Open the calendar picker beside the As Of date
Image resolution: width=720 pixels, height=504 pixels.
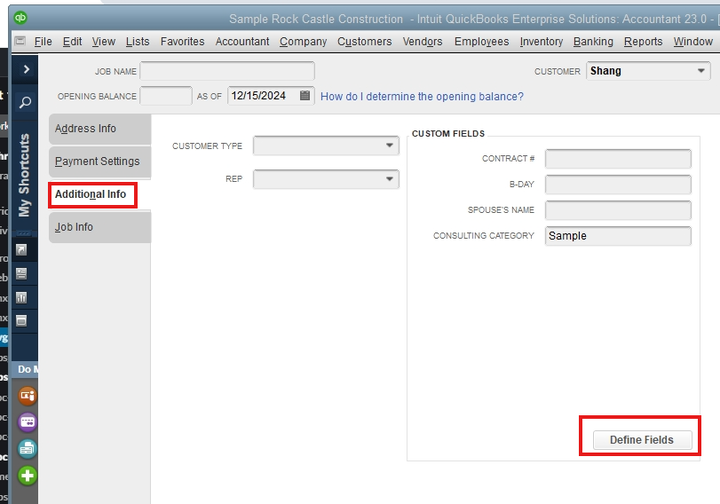305,95
